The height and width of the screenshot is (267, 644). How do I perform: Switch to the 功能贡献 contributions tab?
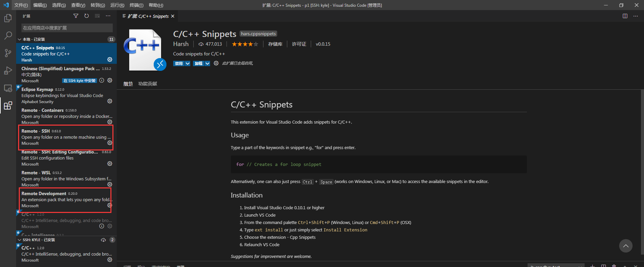click(148, 84)
